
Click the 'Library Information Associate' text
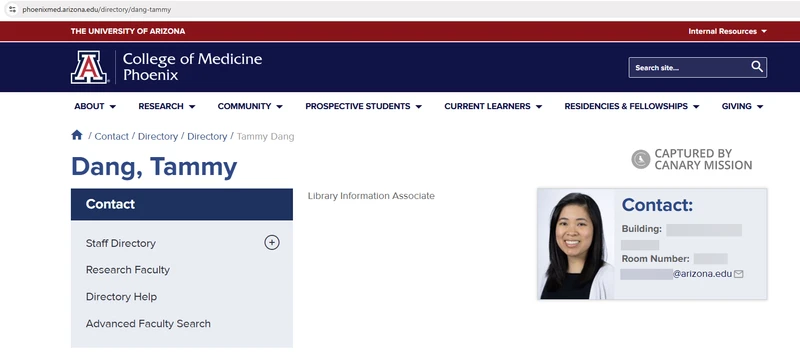371,196
